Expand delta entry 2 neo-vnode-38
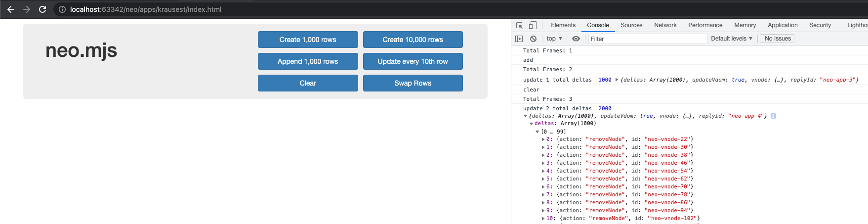Image resolution: width=868 pixels, height=224 pixels. 543,155
